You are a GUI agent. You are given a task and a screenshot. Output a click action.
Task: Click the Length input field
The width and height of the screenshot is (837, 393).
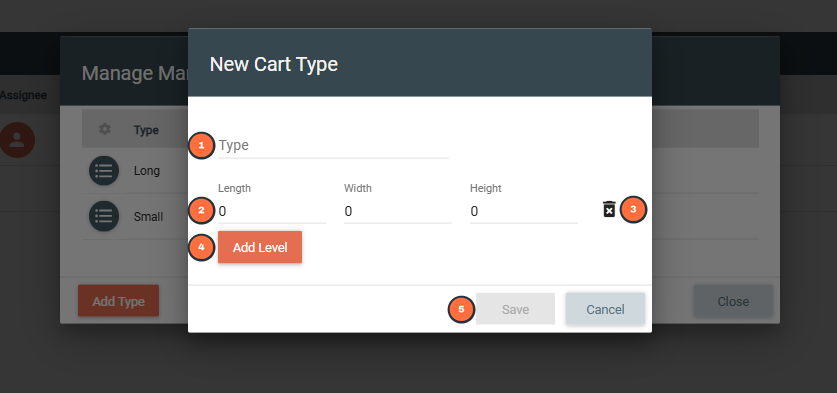(x=272, y=211)
